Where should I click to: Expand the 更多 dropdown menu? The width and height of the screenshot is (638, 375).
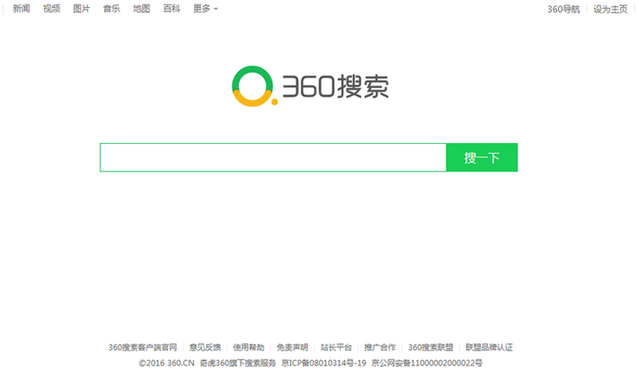click(205, 9)
